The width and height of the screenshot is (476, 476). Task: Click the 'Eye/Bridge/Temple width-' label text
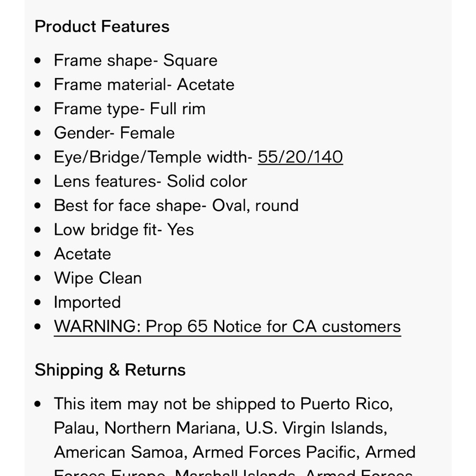click(x=153, y=157)
